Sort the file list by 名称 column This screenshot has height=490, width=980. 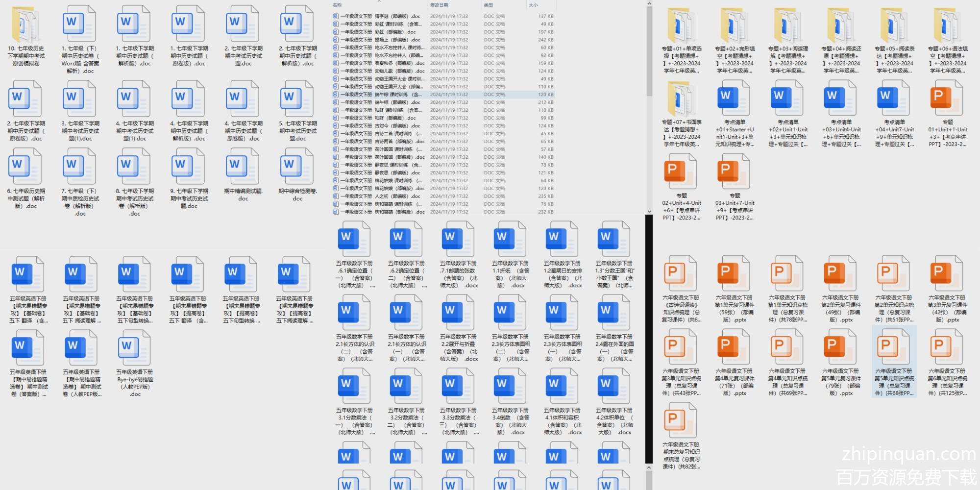pyautogui.click(x=338, y=5)
